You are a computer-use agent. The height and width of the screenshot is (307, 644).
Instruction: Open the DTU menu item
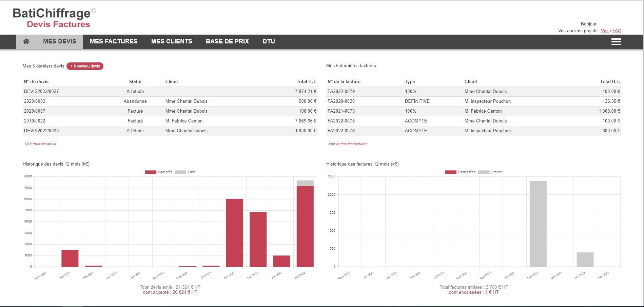click(x=269, y=41)
